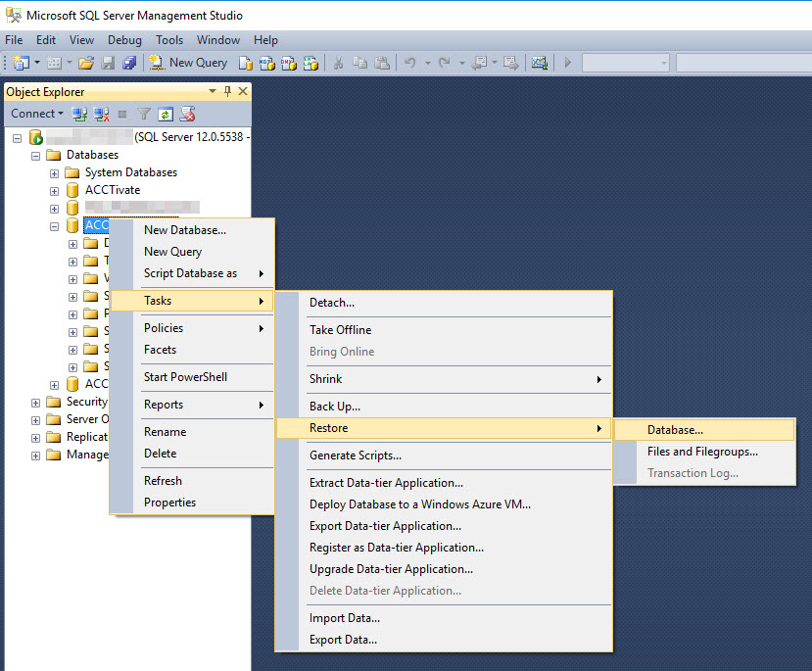Expand the Security folder node
The height and width of the screenshot is (671, 812).
click(x=35, y=403)
